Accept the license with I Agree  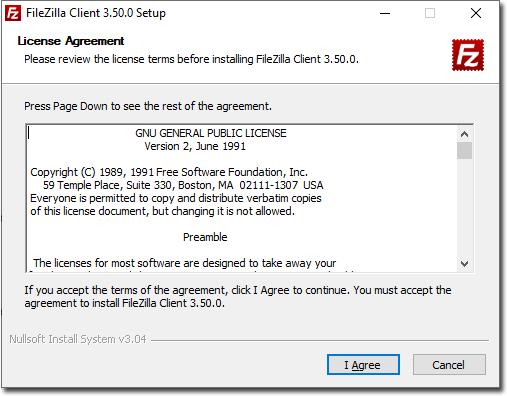(x=363, y=365)
